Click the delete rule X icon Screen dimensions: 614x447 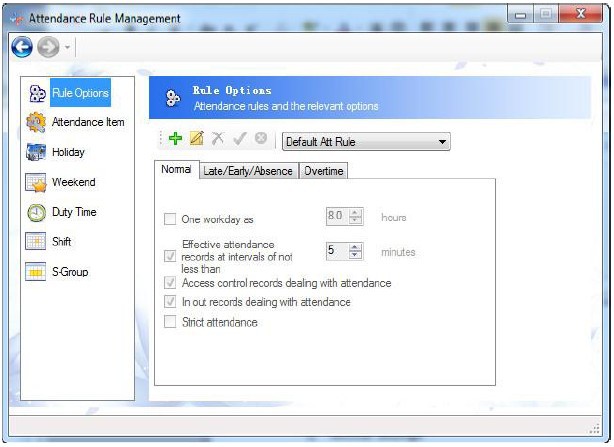pyautogui.click(x=218, y=138)
